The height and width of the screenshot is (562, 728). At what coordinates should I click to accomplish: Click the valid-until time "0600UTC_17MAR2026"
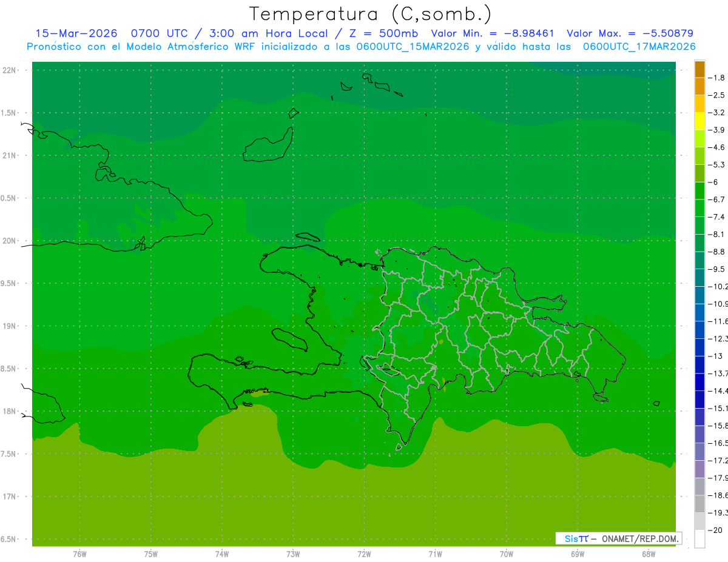coord(639,47)
